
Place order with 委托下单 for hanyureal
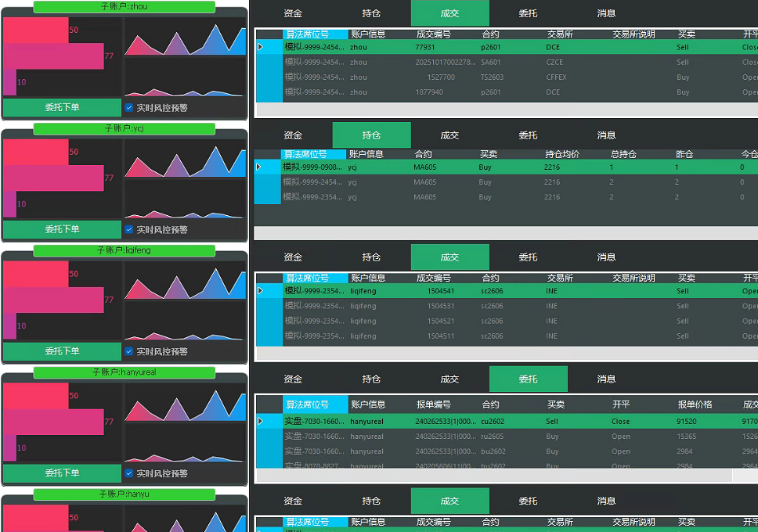click(x=62, y=473)
